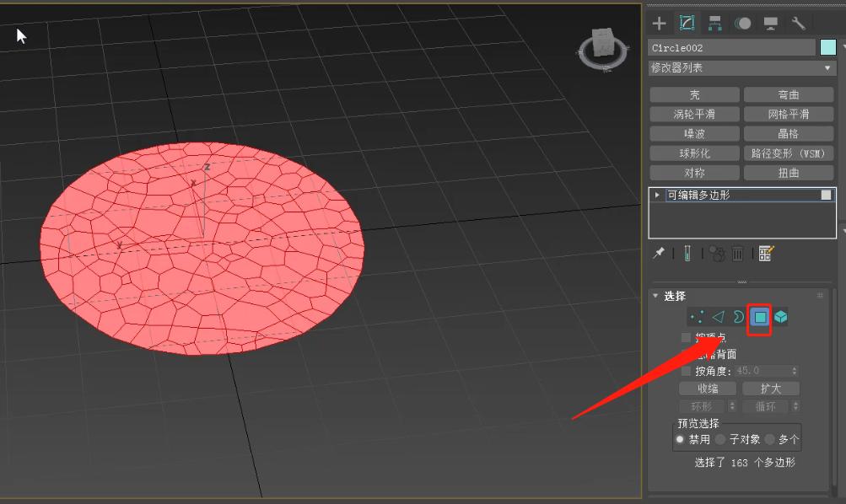
Task: Click the object color swatch
Action: [827, 47]
